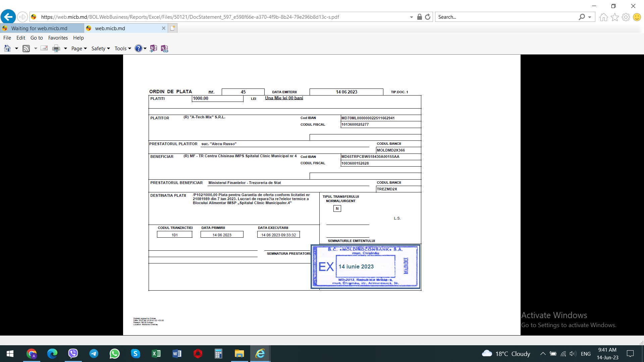
Task: Expand the Print options dropdown arrow
Action: point(65,48)
